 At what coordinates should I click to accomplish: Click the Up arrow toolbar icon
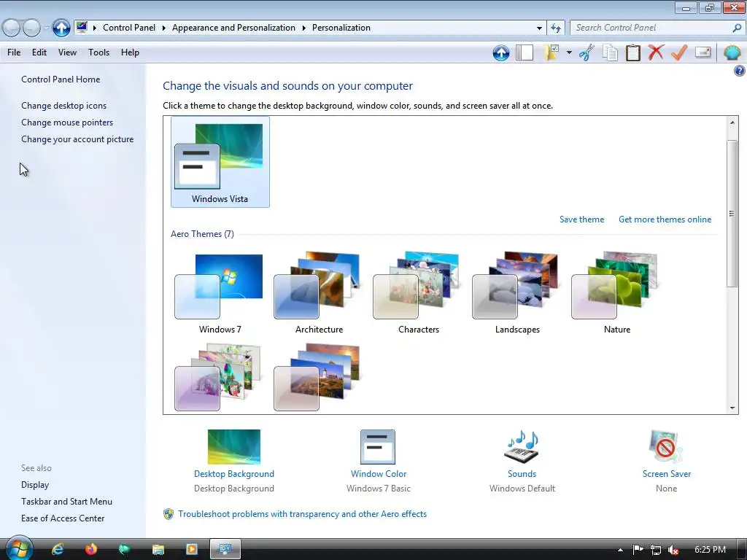click(500, 52)
